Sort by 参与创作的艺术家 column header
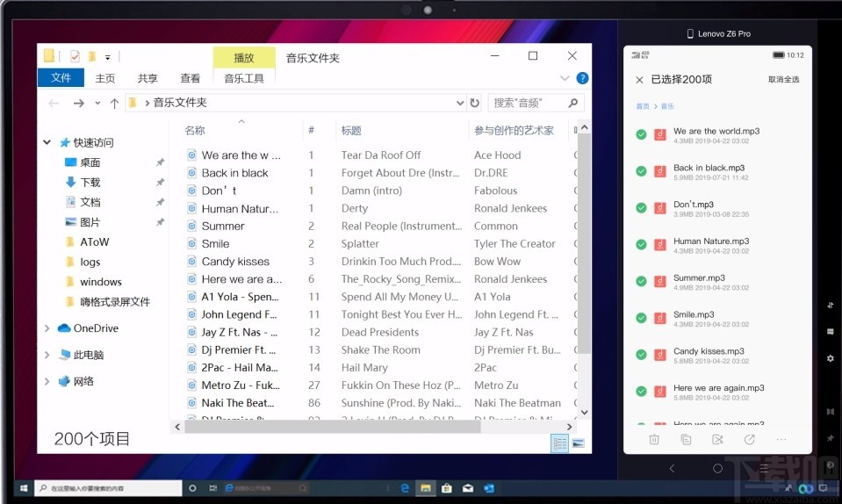Image resolution: width=842 pixels, height=504 pixels. point(514,131)
